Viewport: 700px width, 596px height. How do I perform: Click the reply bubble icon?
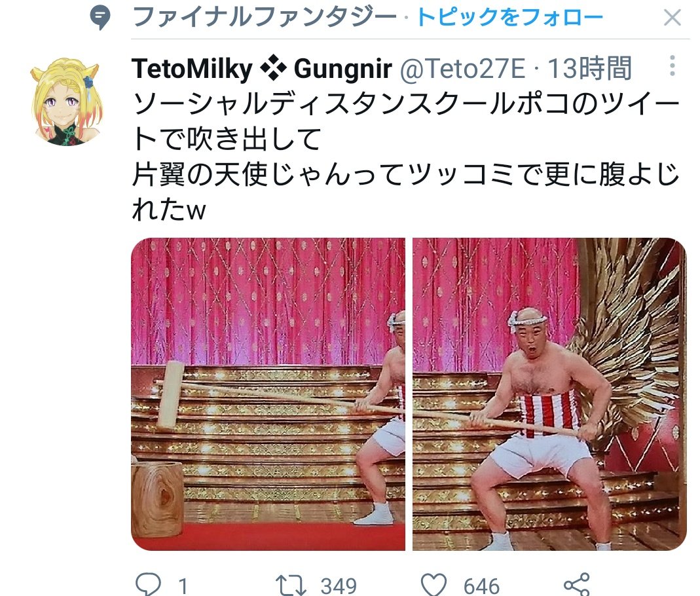pyautogui.click(x=148, y=584)
